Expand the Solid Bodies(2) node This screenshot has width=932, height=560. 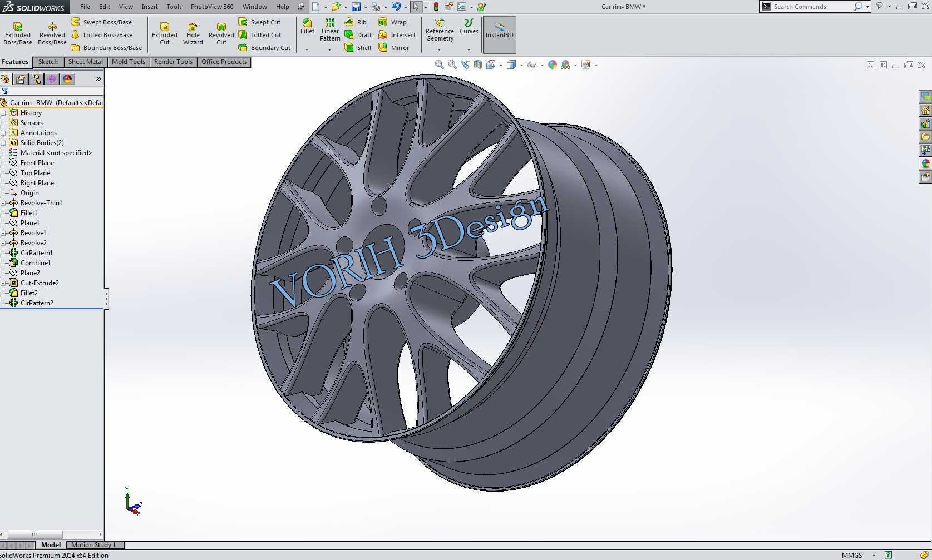coord(3,143)
